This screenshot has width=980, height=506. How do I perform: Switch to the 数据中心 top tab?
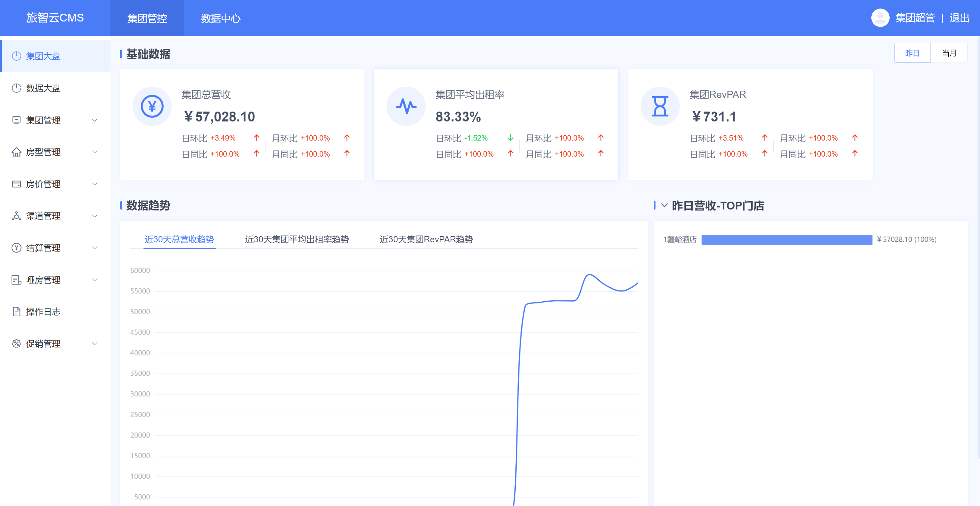tap(221, 18)
